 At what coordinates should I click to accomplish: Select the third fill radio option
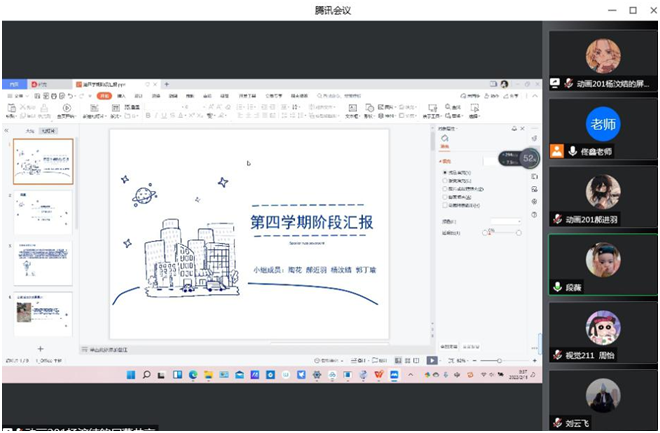click(x=444, y=188)
